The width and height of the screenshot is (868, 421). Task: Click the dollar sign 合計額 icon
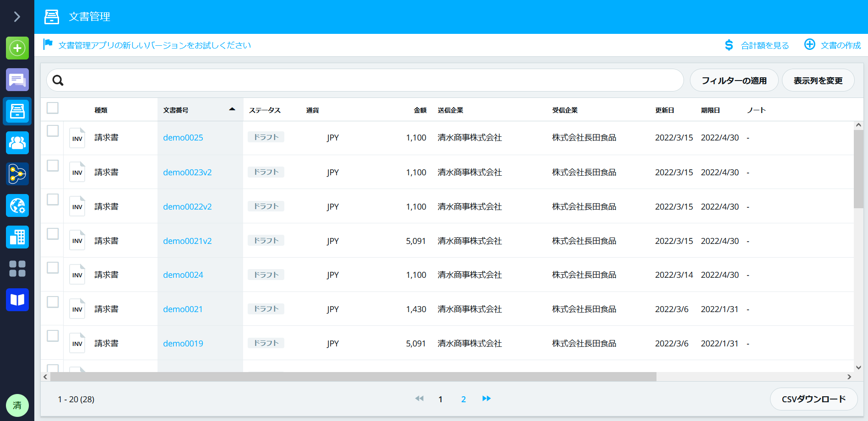[729, 45]
